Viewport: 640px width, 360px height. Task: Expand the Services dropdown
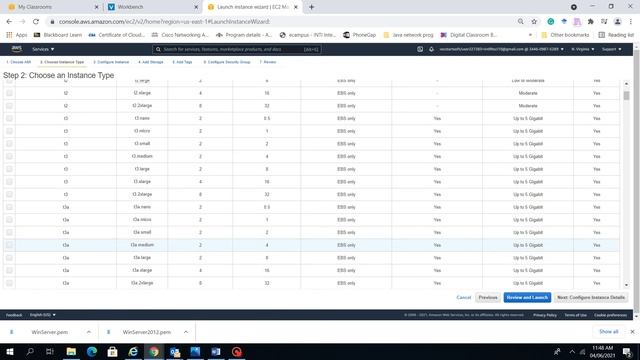43,49
